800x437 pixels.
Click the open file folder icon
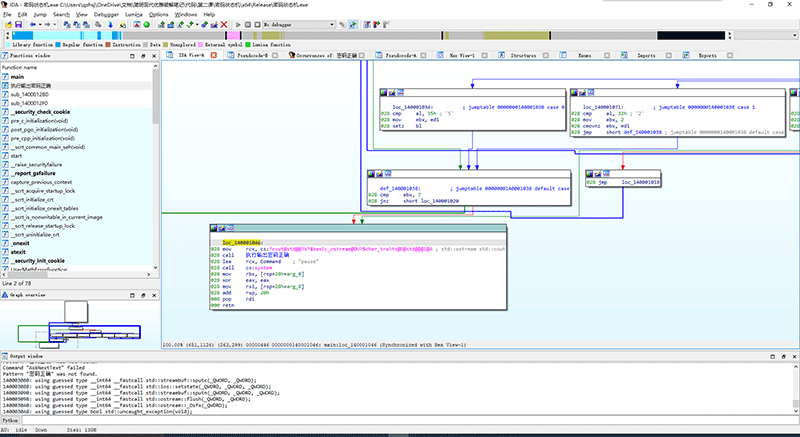[x=6, y=25]
